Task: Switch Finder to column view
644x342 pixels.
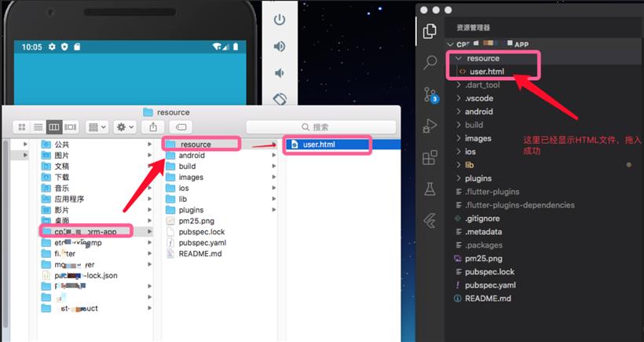Action: coord(54,127)
